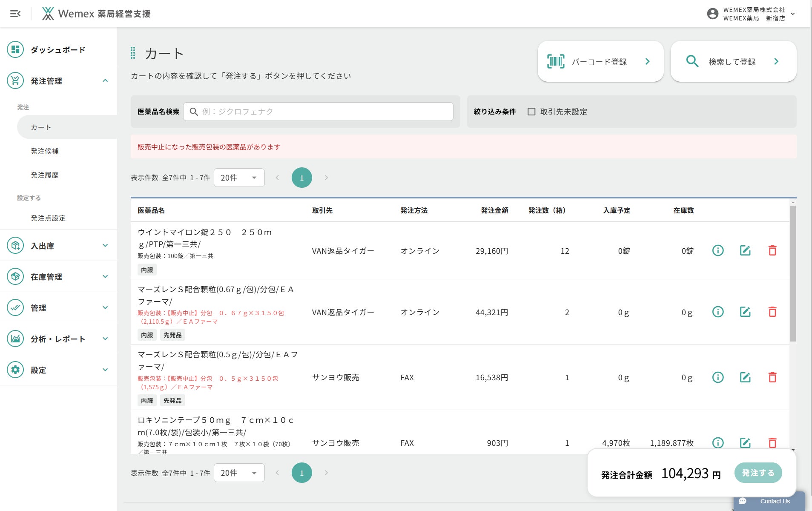
Task: Expand the 管理 menu chevron
Action: [105, 307]
